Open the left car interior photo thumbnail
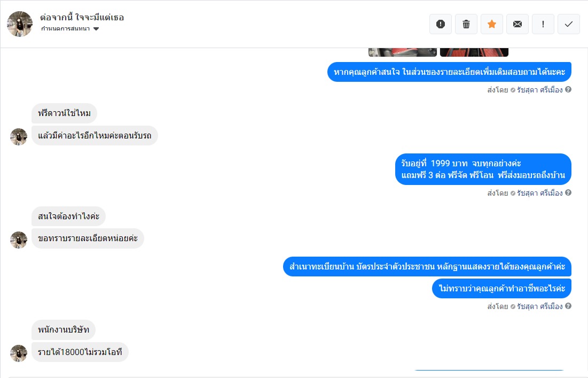The width and height of the screenshot is (588, 378). pyautogui.click(x=402, y=52)
